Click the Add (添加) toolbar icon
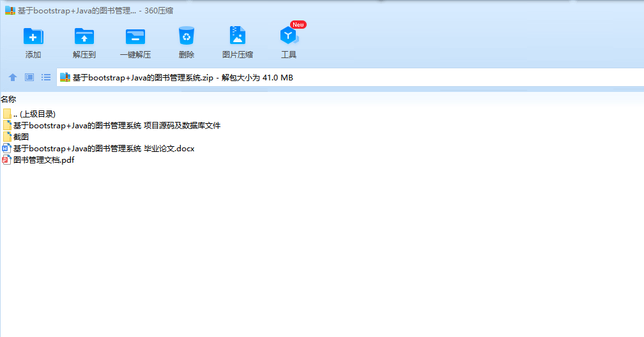 (x=33, y=36)
